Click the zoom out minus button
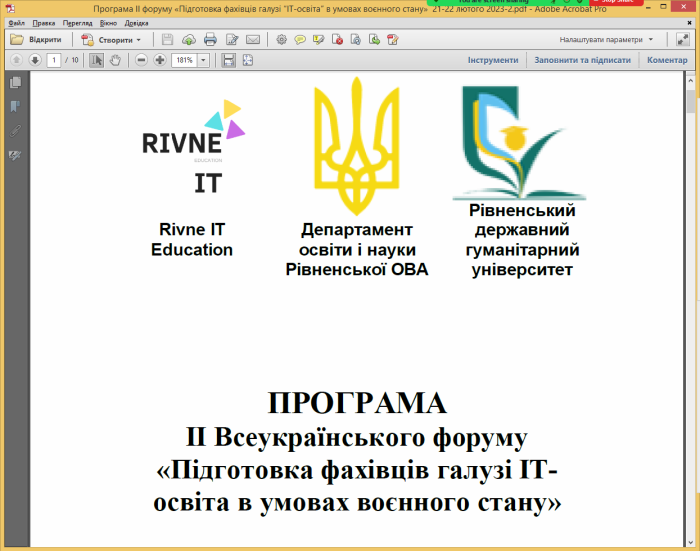 142,60
